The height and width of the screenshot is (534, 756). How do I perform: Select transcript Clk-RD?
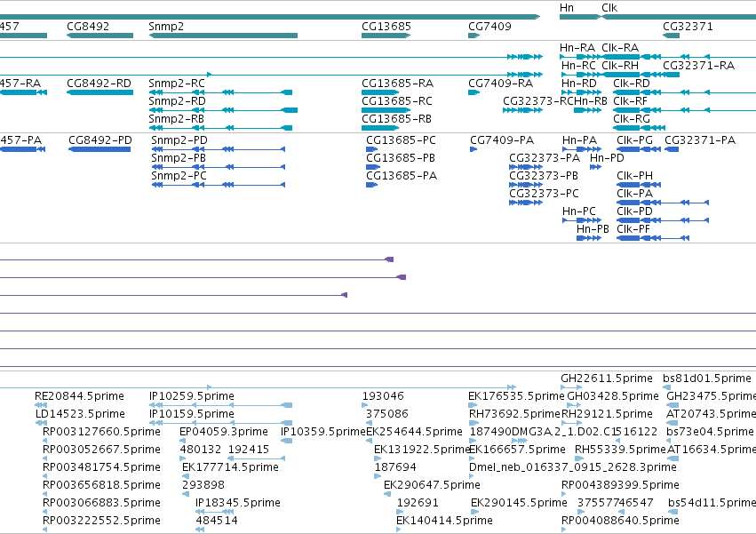pos(632,84)
